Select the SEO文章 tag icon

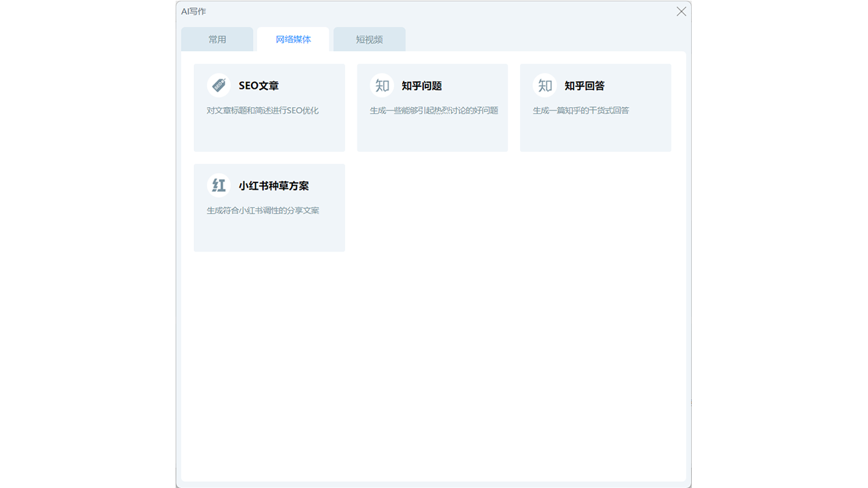[218, 85]
